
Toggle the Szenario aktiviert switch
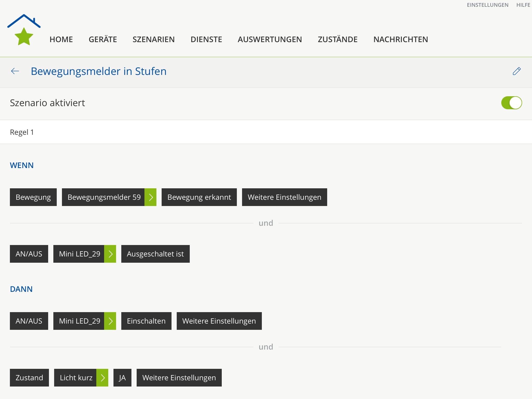click(511, 103)
